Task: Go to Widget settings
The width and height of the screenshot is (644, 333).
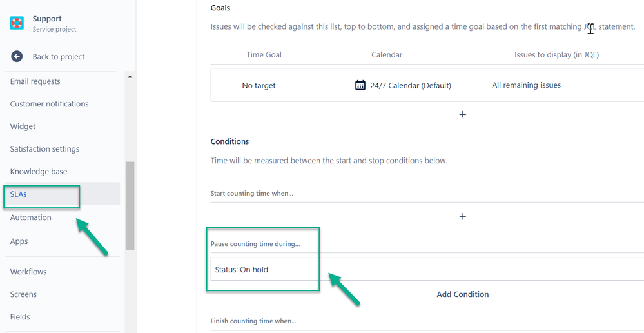Action: pyautogui.click(x=23, y=126)
